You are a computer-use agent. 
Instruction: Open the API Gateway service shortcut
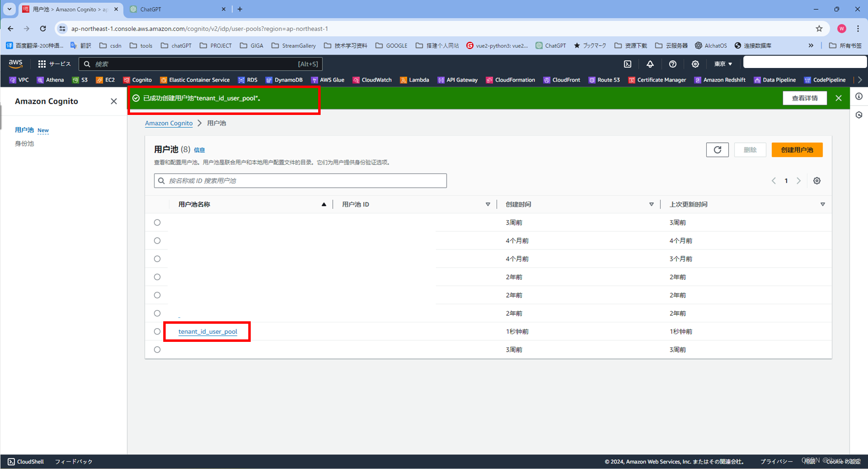click(457, 80)
